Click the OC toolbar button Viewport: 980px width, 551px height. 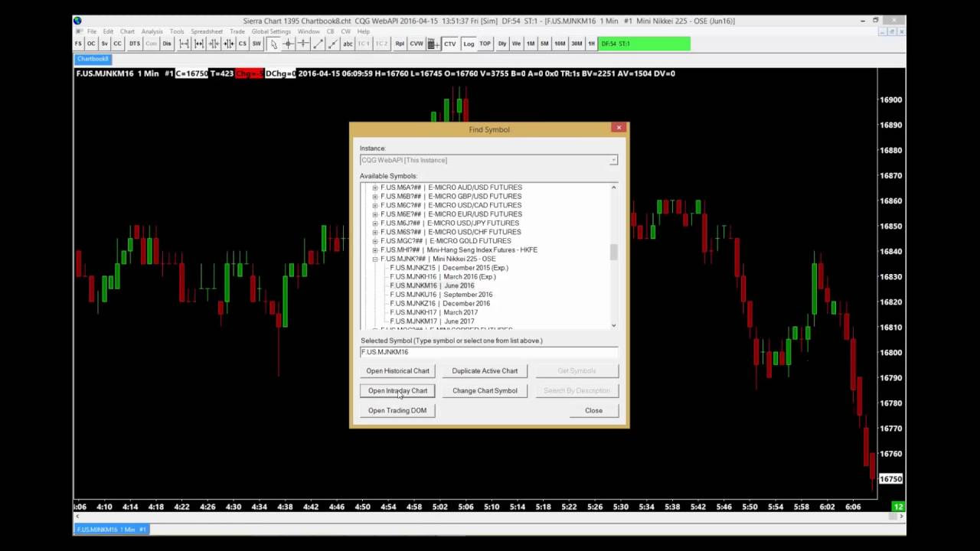(91, 44)
